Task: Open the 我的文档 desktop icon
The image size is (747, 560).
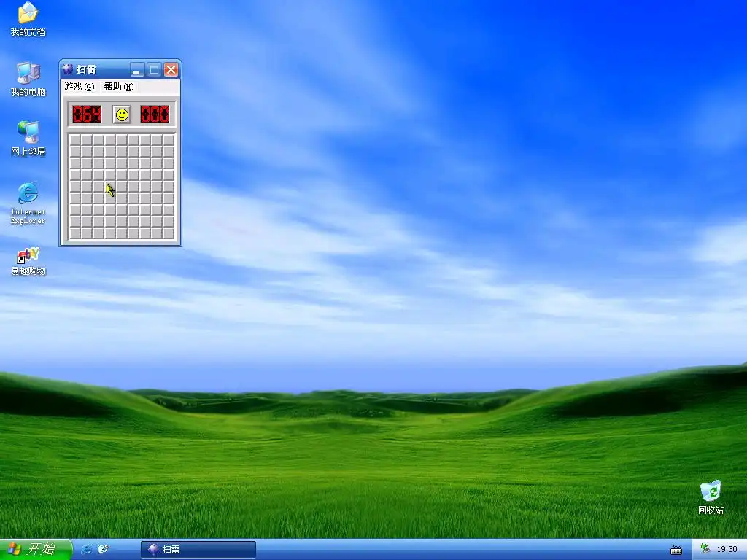Action: coord(28,20)
